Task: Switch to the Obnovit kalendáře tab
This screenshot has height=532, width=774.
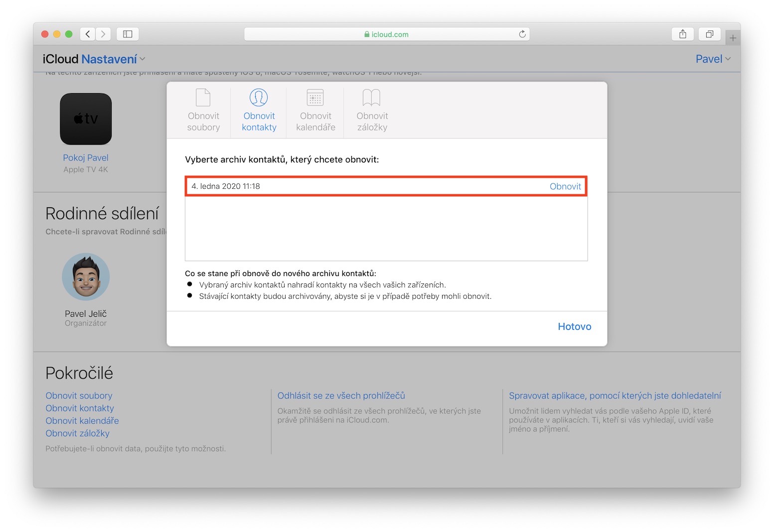Action: coord(315,110)
